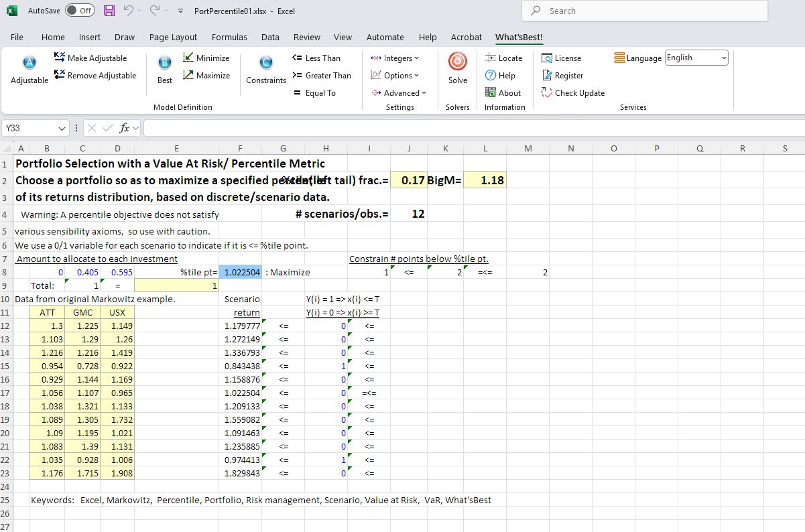The width and height of the screenshot is (805, 532).
Task: Switch to the Formulas tab
Action: pos(229,38)
